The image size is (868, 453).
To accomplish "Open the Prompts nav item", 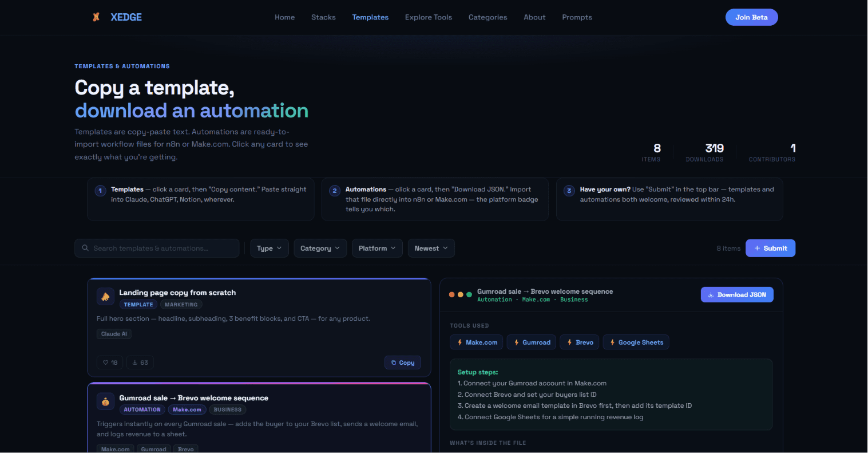I will coord(577,17).
